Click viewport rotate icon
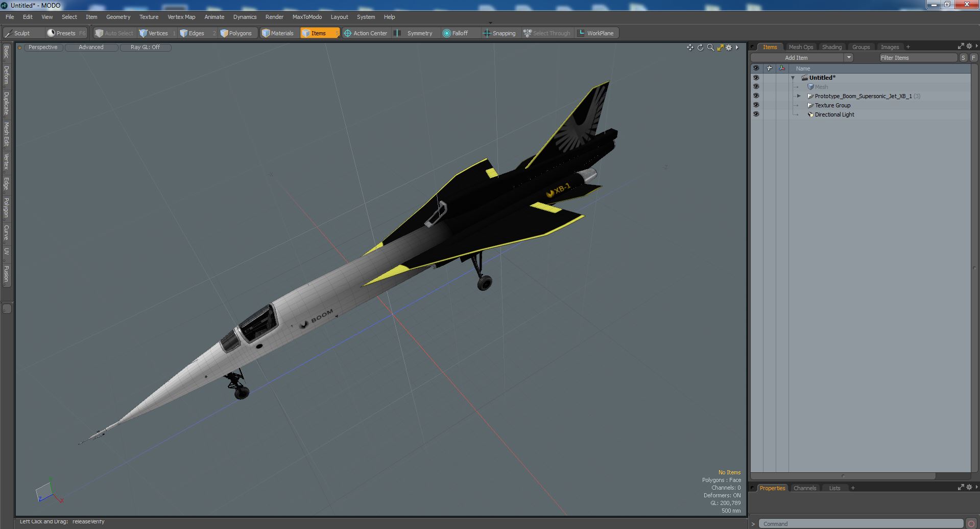The image size is (980, 529). coord(700,48)
